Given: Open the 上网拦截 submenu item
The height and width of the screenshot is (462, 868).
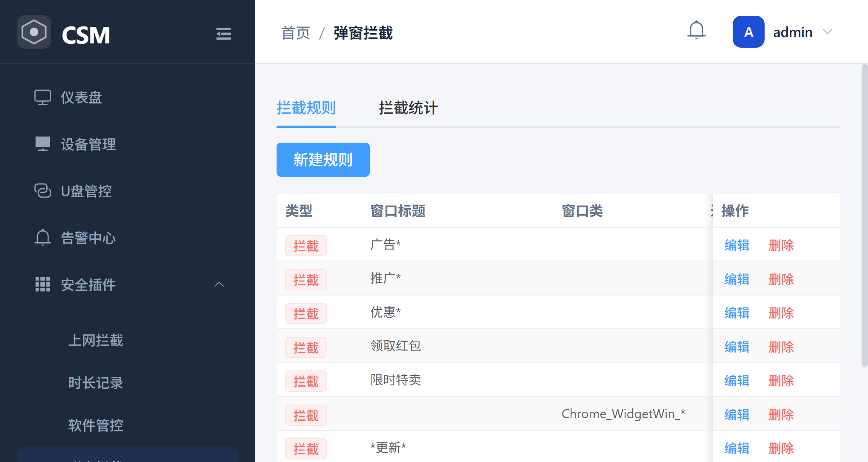Looking at the screenshot, I should click(x=96, y=340).
